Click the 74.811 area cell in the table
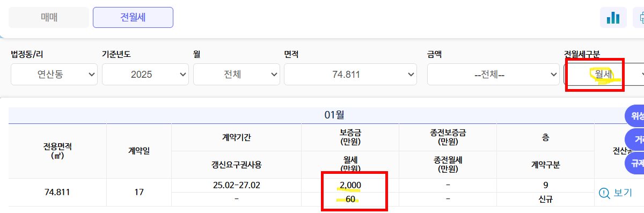This screenshot has width=644, height=213. [57, 193]
